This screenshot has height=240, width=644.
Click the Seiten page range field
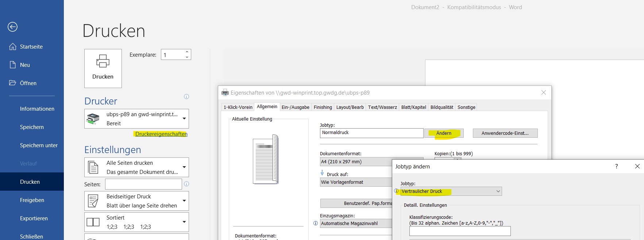[x=143, y=184]
